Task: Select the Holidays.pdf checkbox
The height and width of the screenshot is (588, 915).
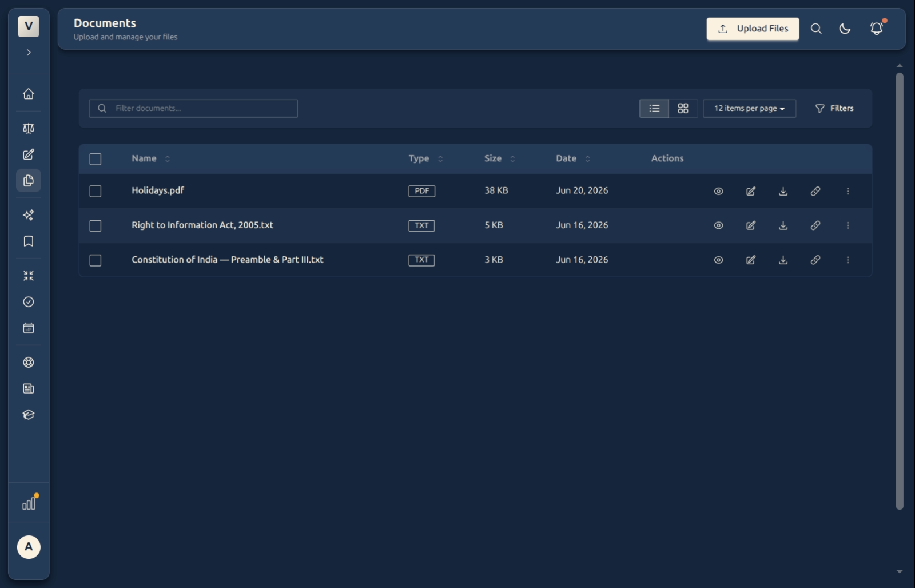Action: pos(96,191)
